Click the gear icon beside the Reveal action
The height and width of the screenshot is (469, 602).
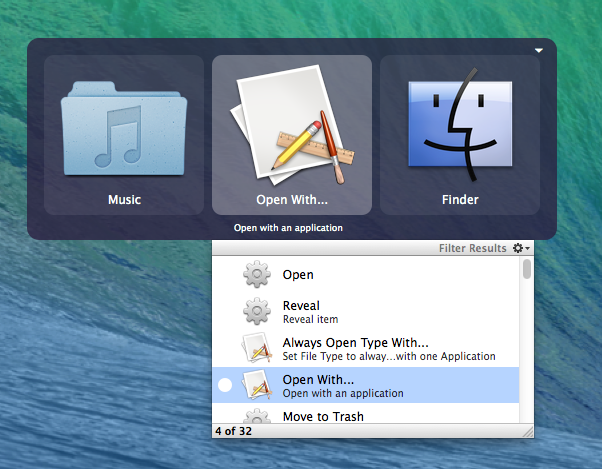coord(257,311)
